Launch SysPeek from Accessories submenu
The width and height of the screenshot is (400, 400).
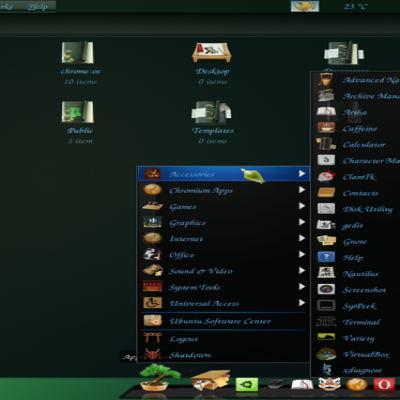coord(356,306)
